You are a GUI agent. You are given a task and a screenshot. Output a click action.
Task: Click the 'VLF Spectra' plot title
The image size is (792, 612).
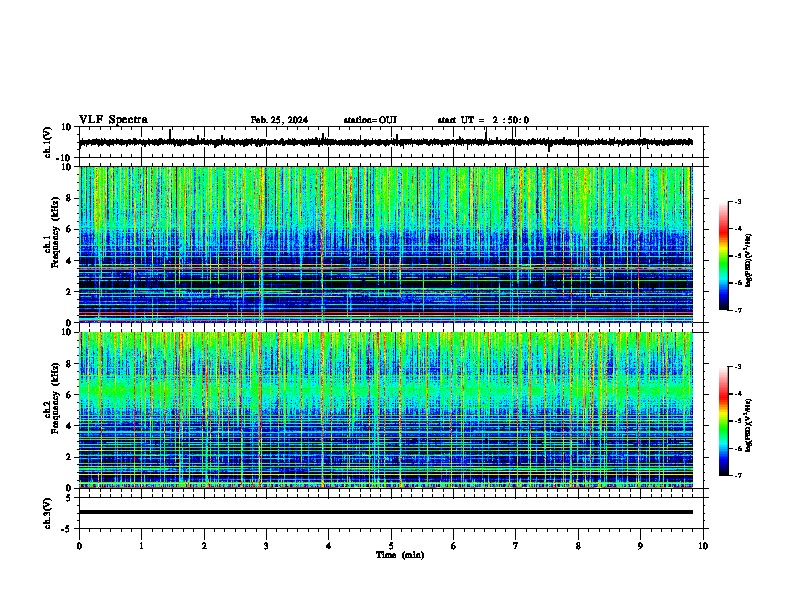tap(113, 120)
